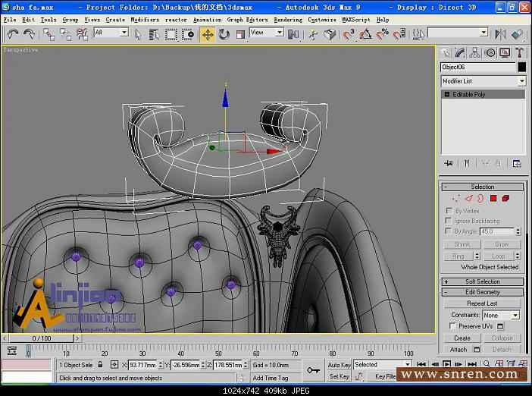Image resolution: width=532 pixels, height=396 pixels.
Task: Toggle the Angle Snap icon
Action: tap(365, 34)
